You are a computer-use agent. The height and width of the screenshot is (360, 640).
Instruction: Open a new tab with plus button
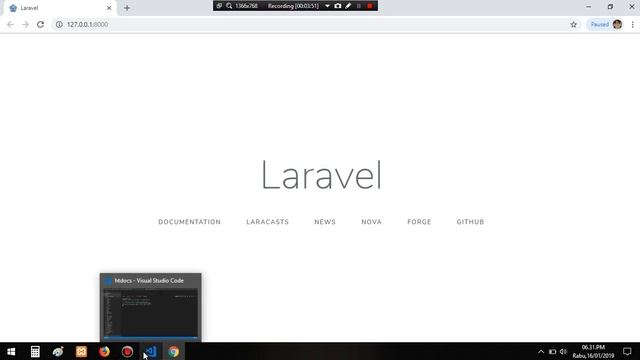coord(127,8)
